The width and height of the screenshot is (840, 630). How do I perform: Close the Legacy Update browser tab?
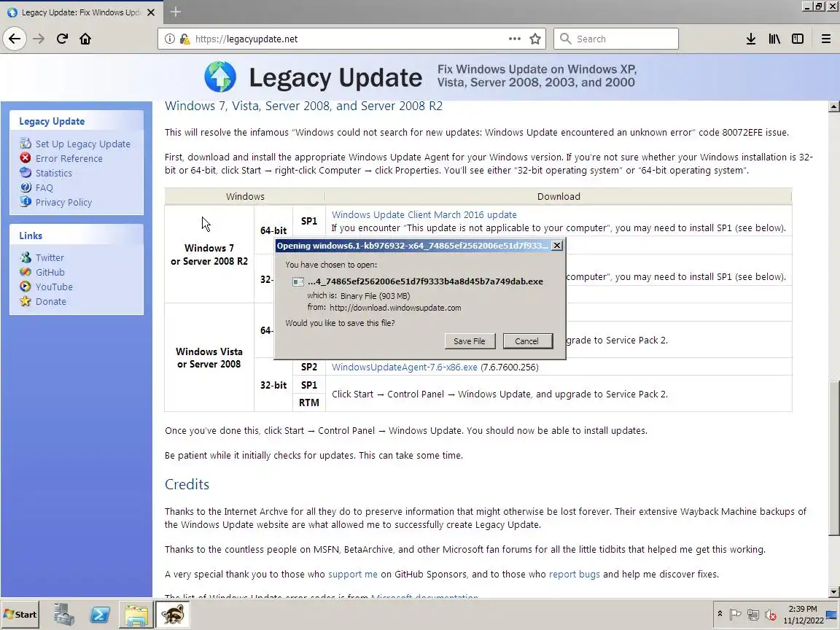(x=151, y=12)
